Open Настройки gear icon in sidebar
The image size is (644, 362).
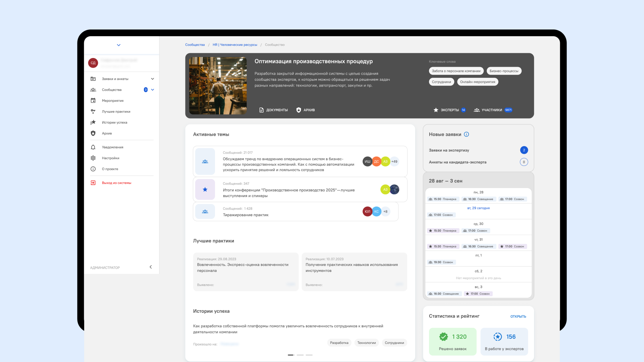[x=93, y=158]
